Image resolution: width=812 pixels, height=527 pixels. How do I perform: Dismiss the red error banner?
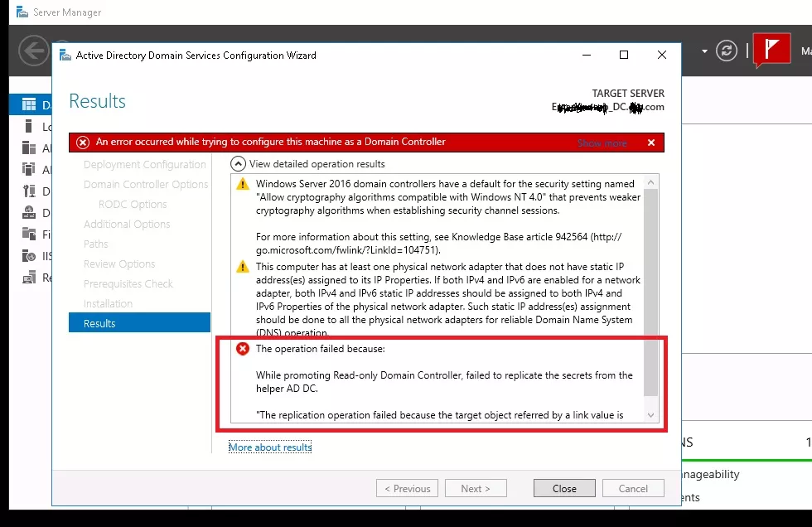coord(651,143)
